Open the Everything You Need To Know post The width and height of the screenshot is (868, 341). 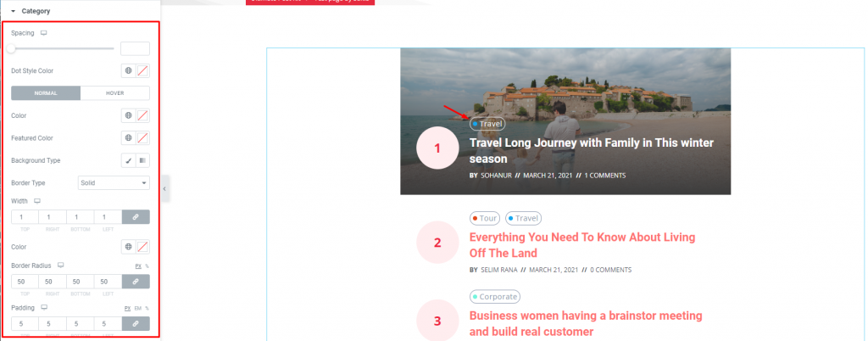(x=581, y=245)
